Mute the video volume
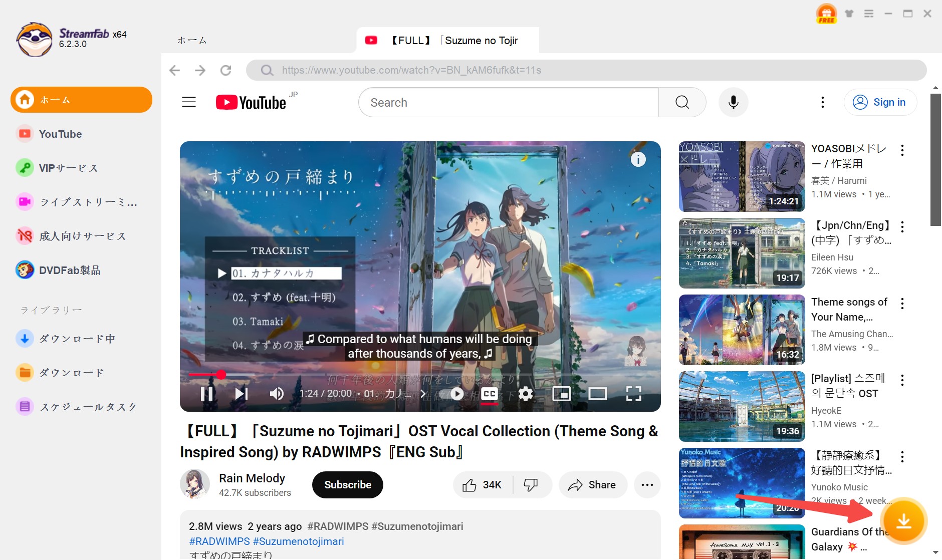Image resolution: width=942 pixels, height=560 pixels. point(277,394)
